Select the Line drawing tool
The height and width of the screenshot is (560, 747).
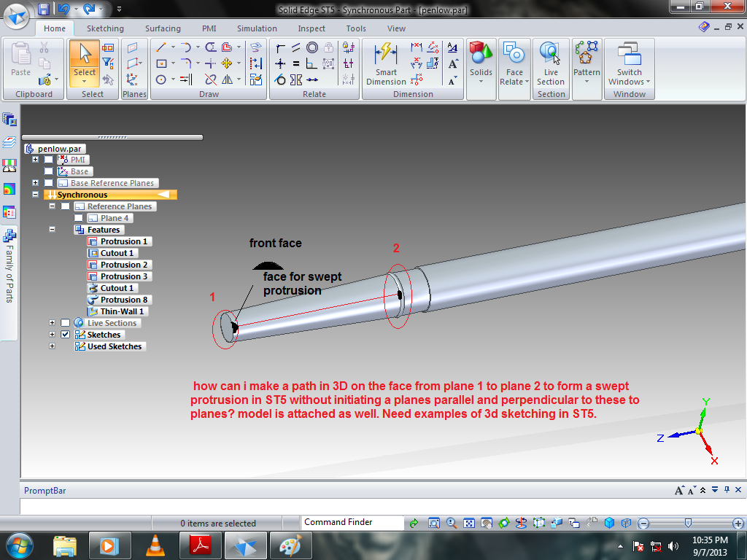[161, 47]
